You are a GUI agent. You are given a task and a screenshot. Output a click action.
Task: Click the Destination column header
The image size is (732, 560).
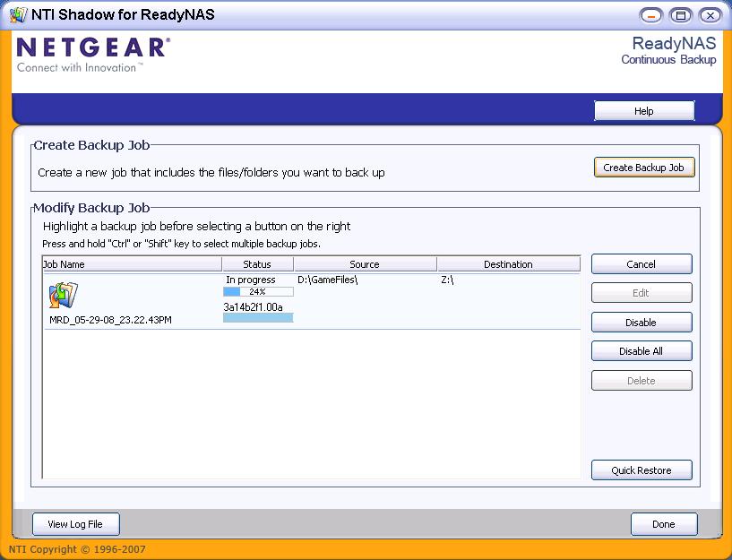pyautogui.click(x=508, y=264)
